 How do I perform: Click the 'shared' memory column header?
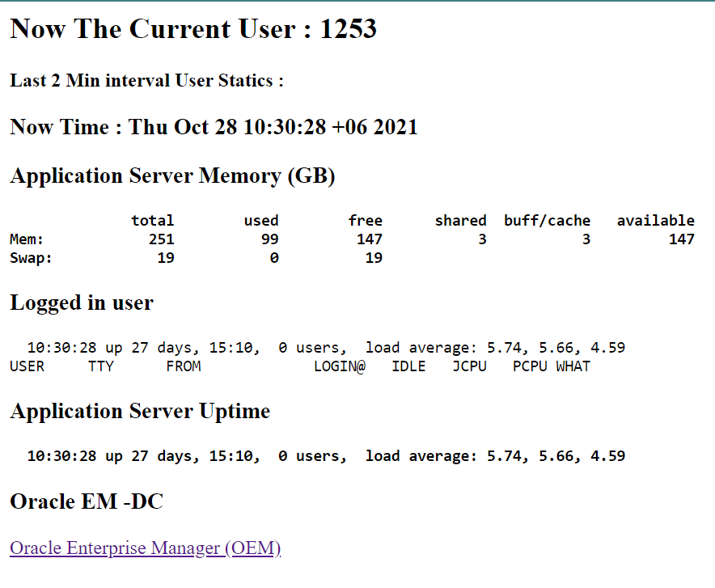(x=460, y=220)
